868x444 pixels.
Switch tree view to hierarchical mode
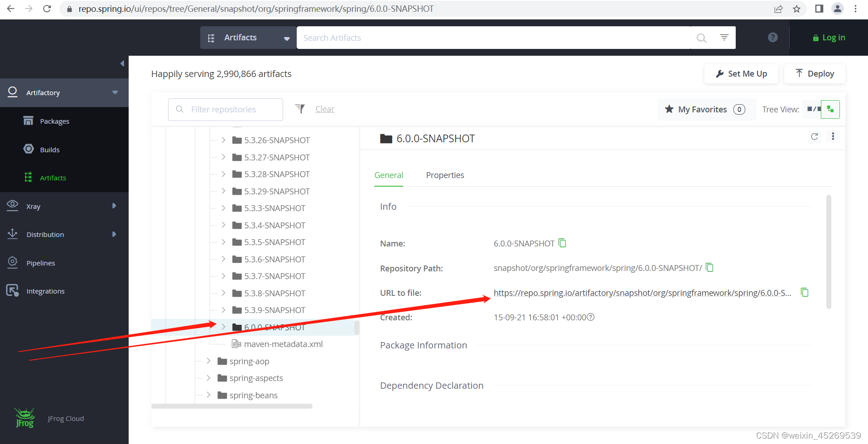point(830,109)
